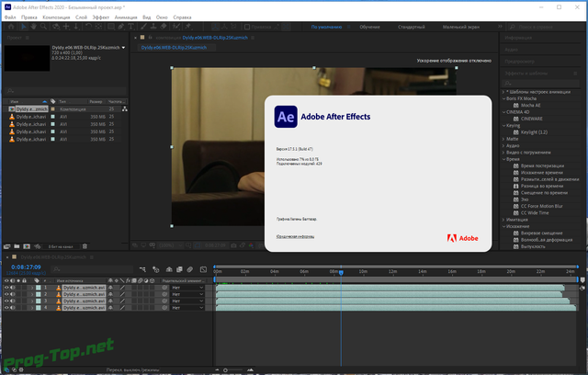Screen dimensions: 588x375
Task: Open the Эффект menu
Action: point(100,17)
